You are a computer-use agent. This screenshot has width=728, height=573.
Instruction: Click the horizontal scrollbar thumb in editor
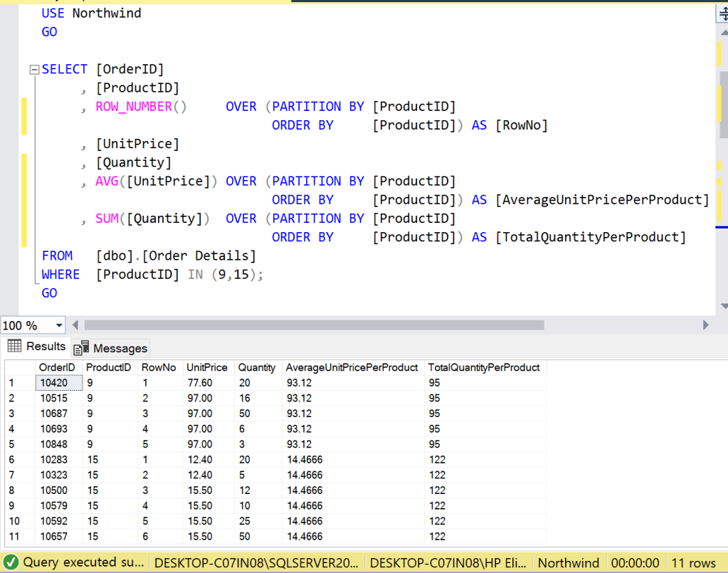[313, 325]
